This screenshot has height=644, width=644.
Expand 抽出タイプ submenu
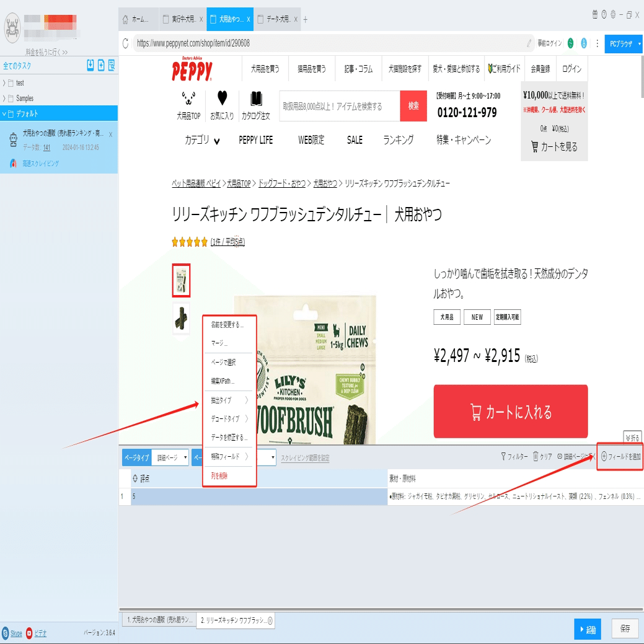coord(229,400)
